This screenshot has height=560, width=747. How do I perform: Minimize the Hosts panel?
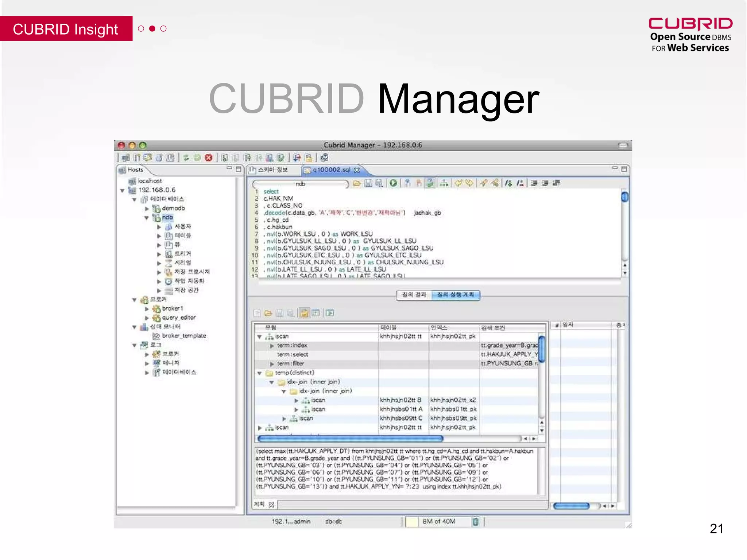(x=229, y=168)
